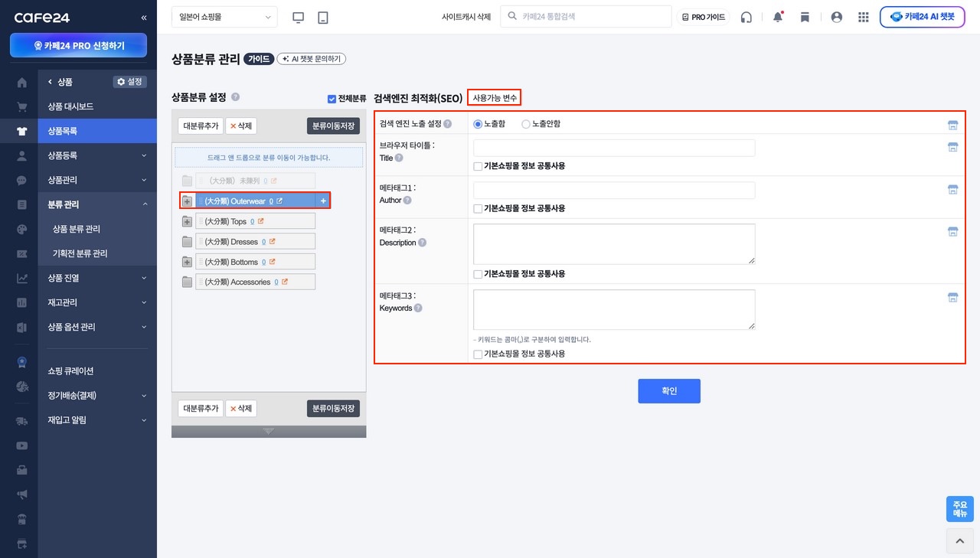Image resolution: width=980 pixels, height=558 pixels.
Task: Expand the Tops category tree node
Action: (x=187, y=221)
